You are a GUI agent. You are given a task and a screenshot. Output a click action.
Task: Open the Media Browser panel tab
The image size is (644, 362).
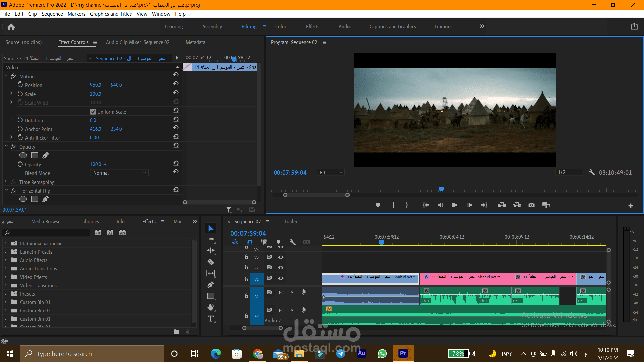[47, 222]
